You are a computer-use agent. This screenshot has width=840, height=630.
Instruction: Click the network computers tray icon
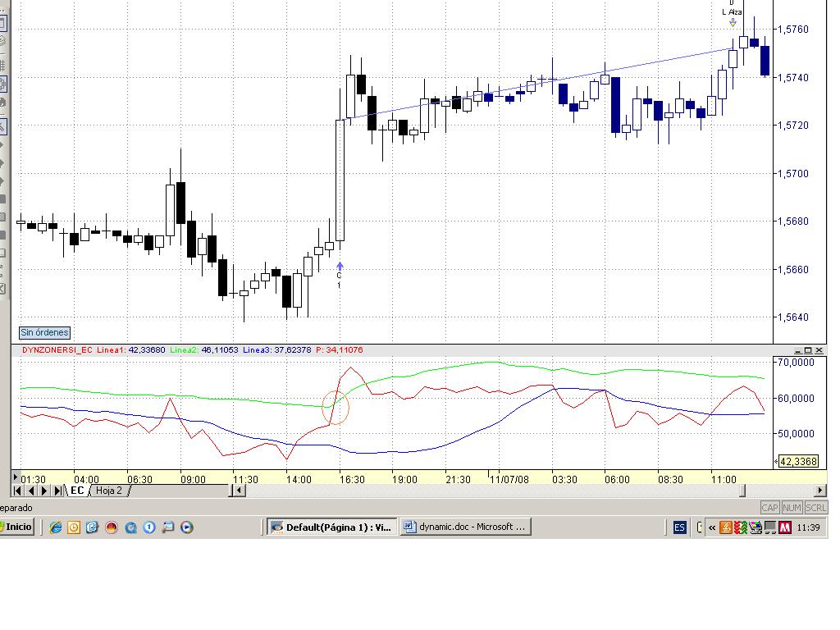click(x=769, y=527)
